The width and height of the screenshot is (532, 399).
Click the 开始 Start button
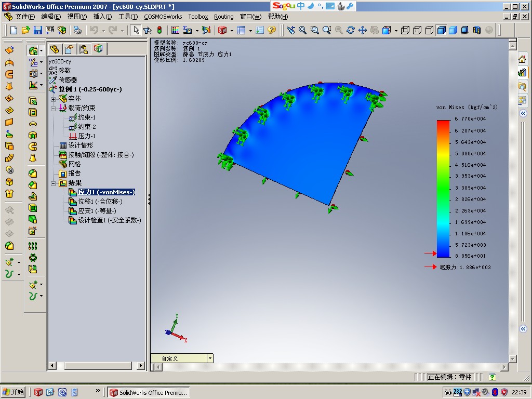pos(14,392)
